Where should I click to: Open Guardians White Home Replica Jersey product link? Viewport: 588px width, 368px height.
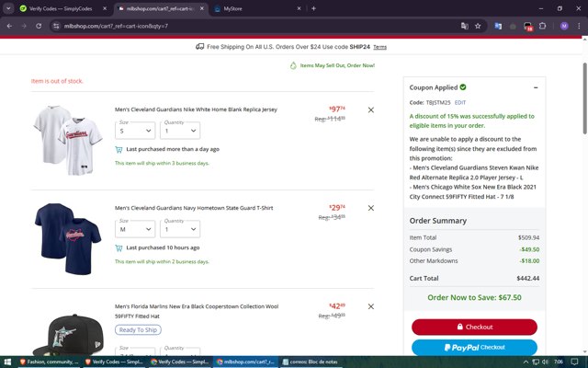click(x=196, y=109)
